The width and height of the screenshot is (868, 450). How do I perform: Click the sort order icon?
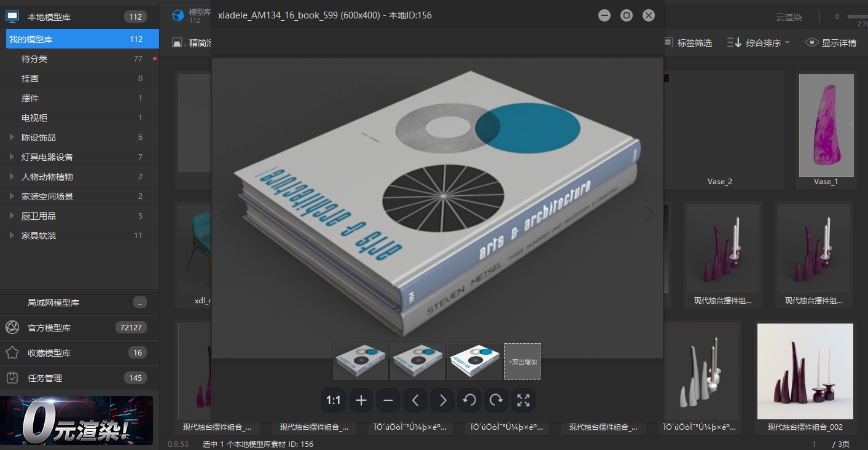734,42
